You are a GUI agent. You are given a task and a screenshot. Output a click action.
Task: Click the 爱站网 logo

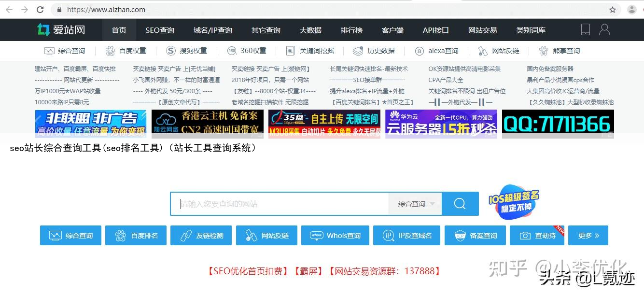(x=61, y=30)
